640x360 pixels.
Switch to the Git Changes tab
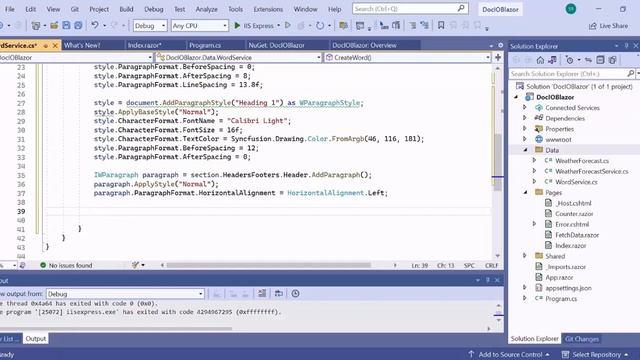(x=582, y=339)
